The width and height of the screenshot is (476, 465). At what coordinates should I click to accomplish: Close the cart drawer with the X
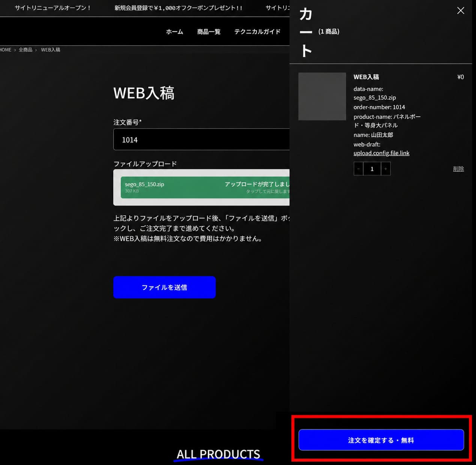[x=461, y=10]
